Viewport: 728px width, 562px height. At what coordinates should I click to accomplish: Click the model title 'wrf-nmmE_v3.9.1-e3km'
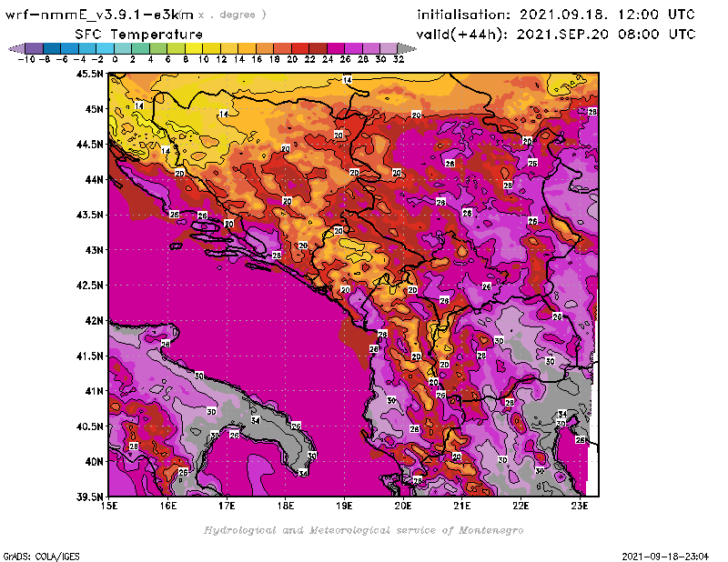tap(99, 15)
